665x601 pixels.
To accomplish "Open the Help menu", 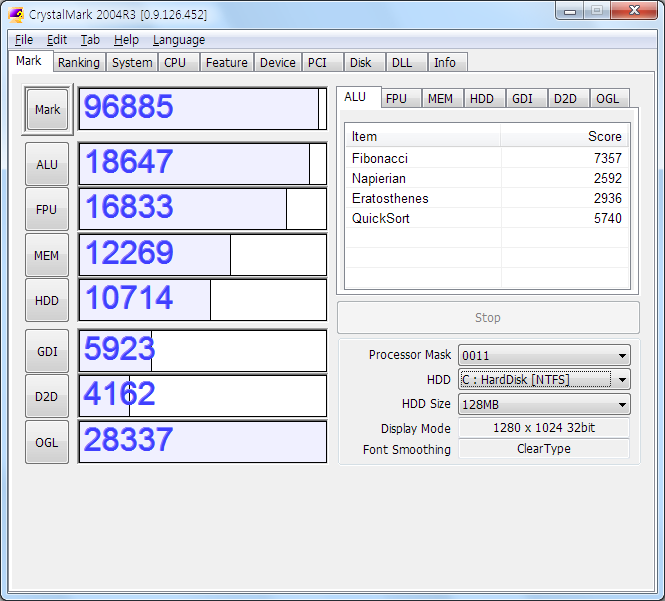I will click(x=126, y=40).
